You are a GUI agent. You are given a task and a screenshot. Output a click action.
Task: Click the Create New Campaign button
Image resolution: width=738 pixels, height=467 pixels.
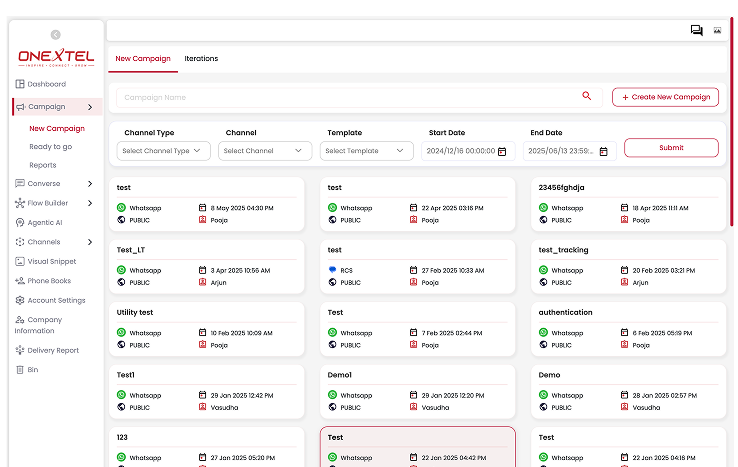665,97
